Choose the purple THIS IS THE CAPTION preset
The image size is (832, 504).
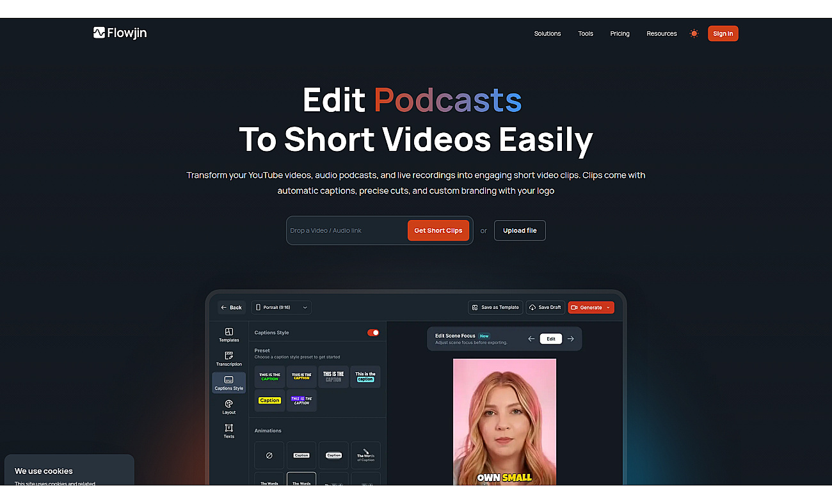pyautogui.click(x=301, y=400)
